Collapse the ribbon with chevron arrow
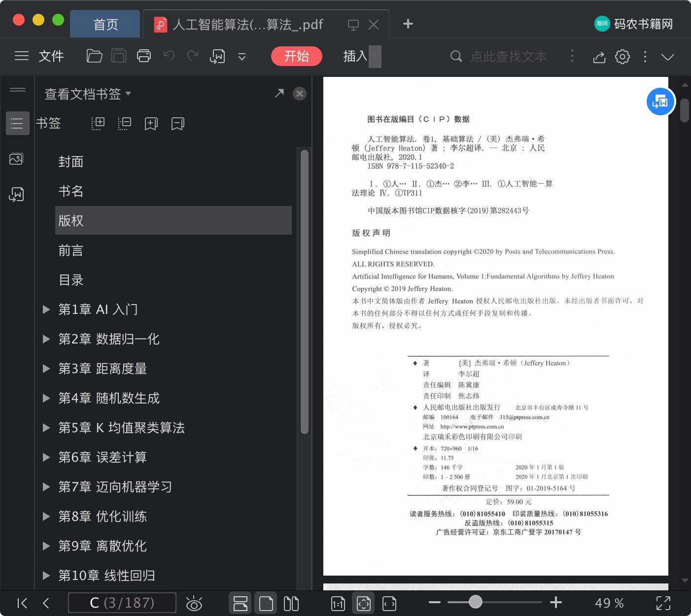 point(668,57)
